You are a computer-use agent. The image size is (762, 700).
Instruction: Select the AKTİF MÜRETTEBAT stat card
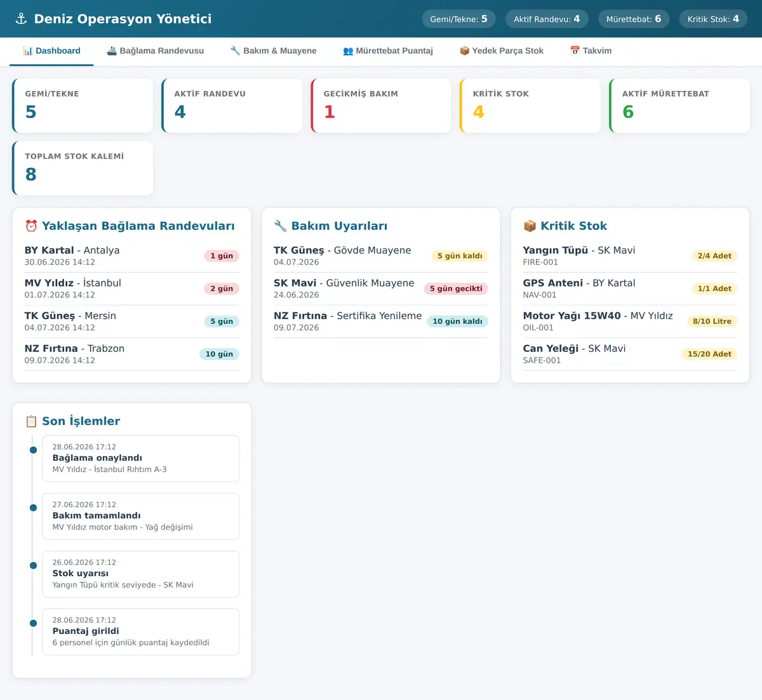[679, 105]
